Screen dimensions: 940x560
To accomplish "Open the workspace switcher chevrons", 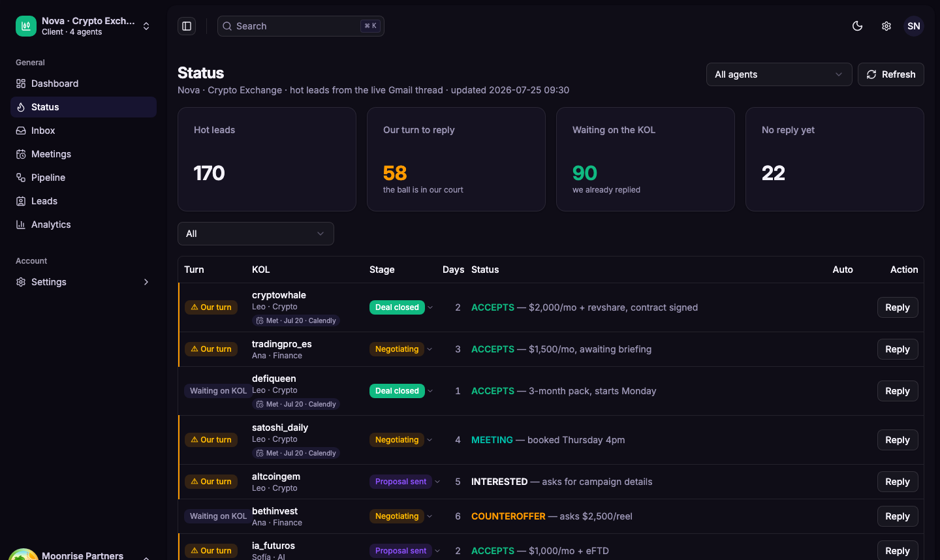I will 146,26.
